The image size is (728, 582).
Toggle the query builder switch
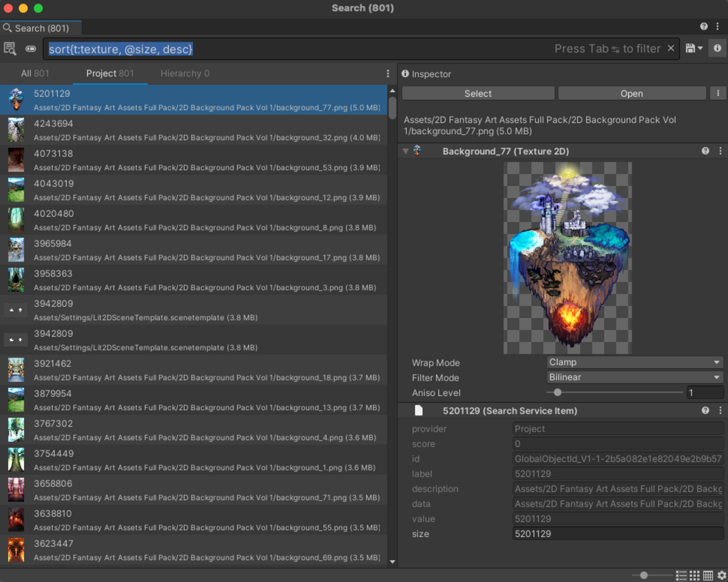coord(31,49)
